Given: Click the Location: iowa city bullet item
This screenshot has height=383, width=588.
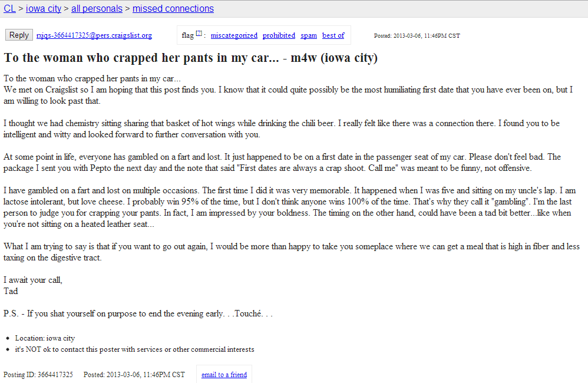Looking at the screenshot, I should pyautogui.click(x=45, y=338).
